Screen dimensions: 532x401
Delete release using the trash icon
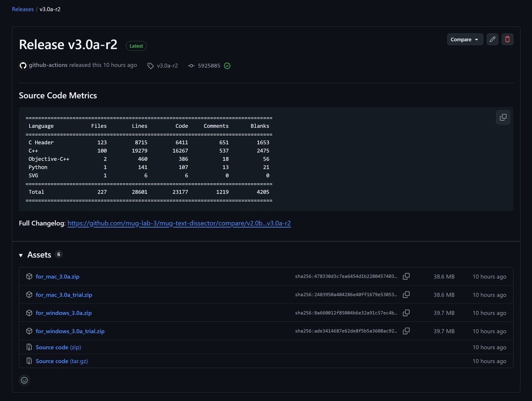tap(507, 39)
